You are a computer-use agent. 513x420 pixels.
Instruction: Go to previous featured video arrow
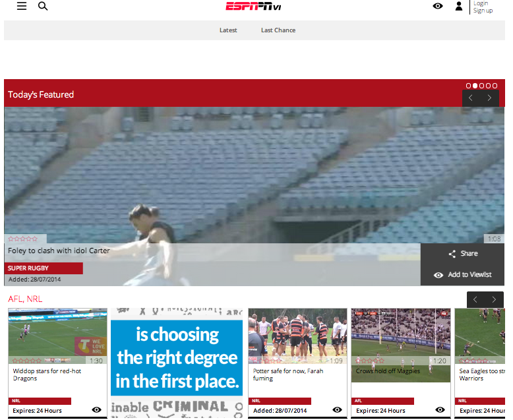(x=471, y=98)
